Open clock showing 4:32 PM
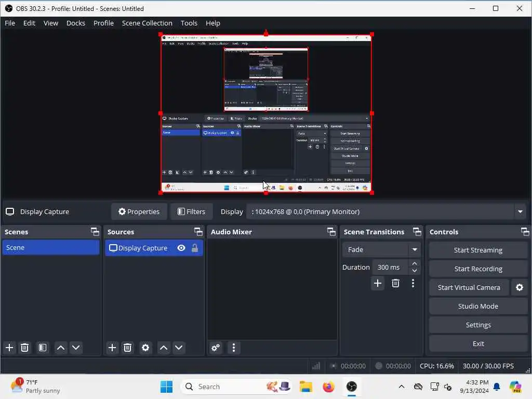Screen dimensions: 532x399 tap(474, 387)
